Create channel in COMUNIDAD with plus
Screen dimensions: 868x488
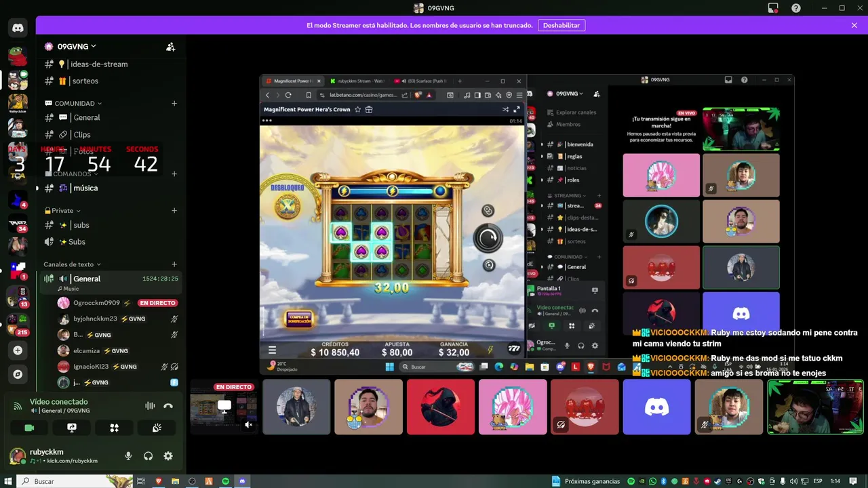[x=174, y=104]
